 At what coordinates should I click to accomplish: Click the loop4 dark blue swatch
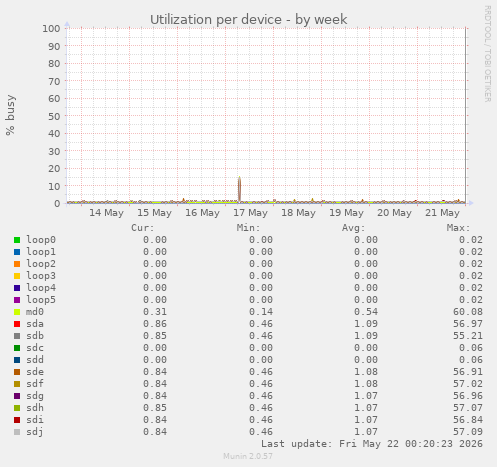point(17,288)
